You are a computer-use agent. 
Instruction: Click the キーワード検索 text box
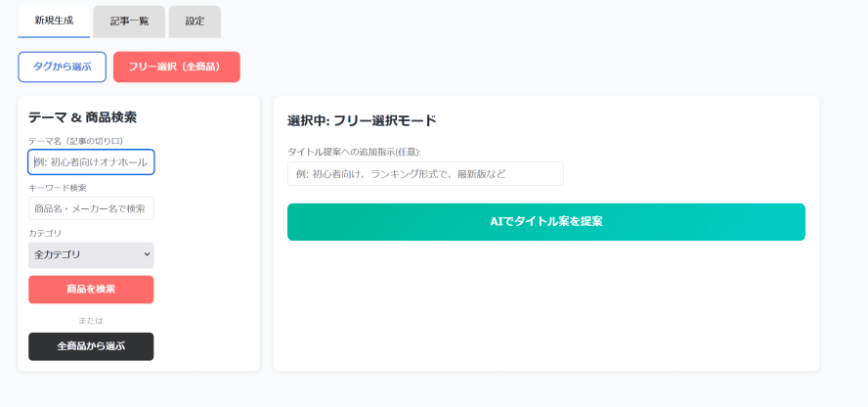click(x=91, y=208)
